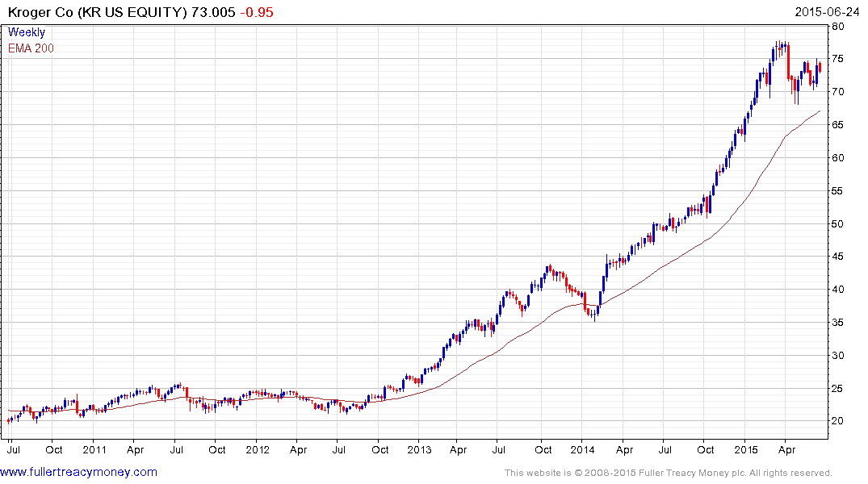This screenshot has height=484, width=868.
Task: Open the www.fullertreacymoney.com link
Action: (78, 472)
